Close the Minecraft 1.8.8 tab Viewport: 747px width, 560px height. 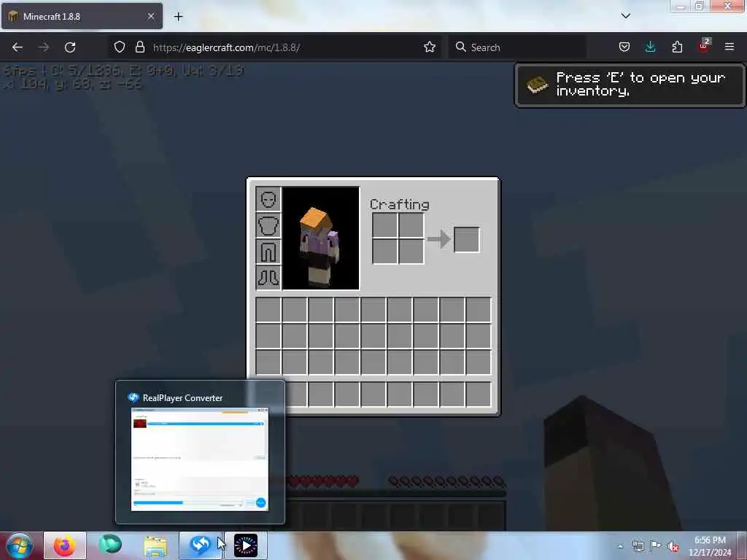click(151, 16)
